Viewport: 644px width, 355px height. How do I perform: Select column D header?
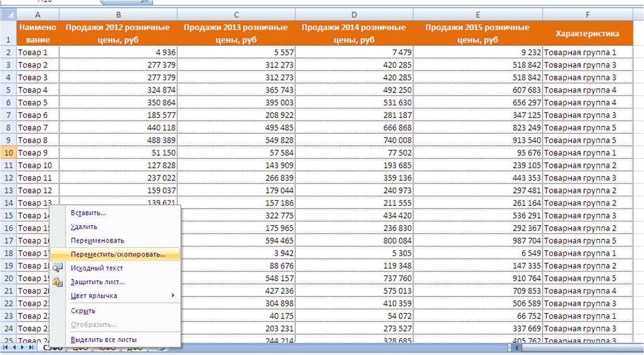pyautogui.click(x=353, y=15)
